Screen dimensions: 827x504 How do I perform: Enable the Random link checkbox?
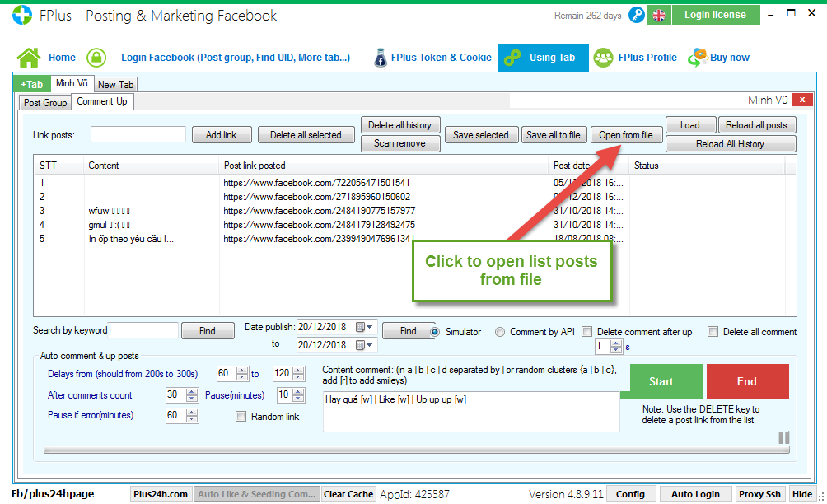[x=241, y=417]
